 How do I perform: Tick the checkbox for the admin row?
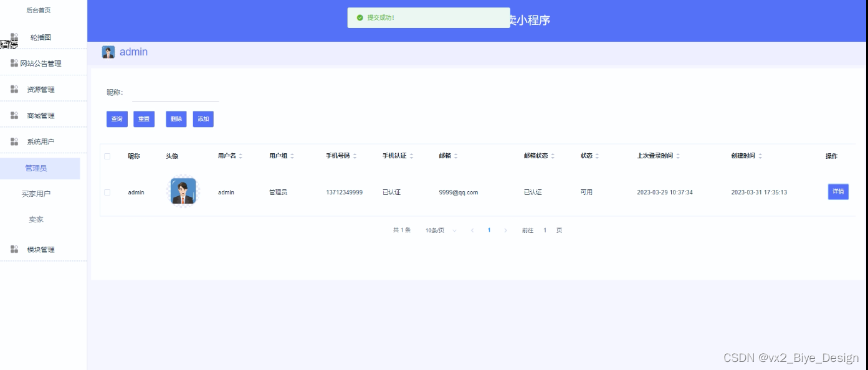tap(107, 192)
